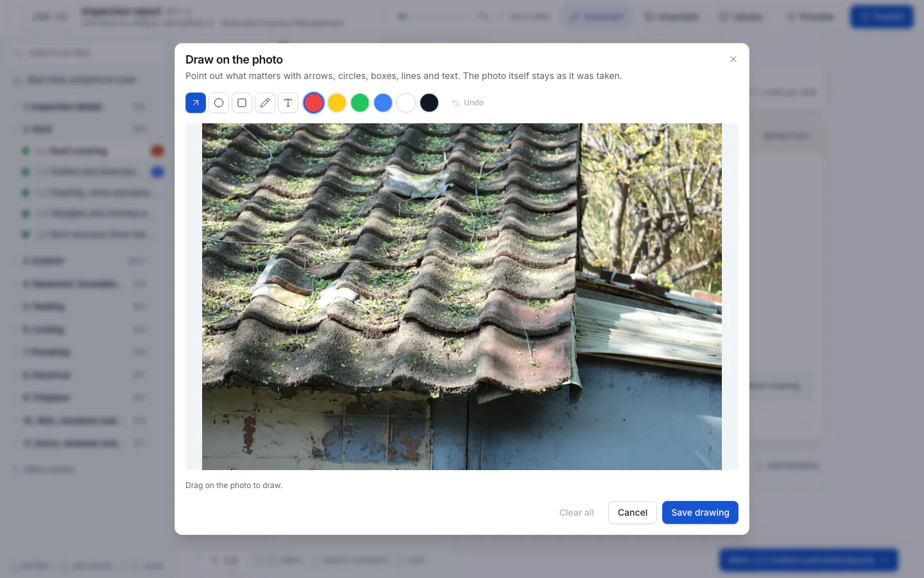924x578 pixels.
Task: Choose the green color swatch
Action: [x=360, y=103]
